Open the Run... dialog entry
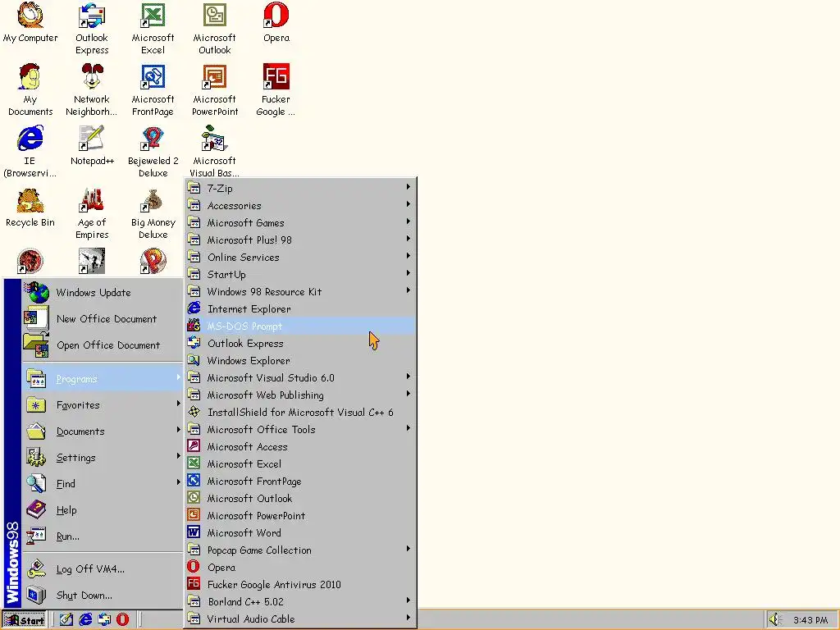840x630 pixels. [102, 536]
